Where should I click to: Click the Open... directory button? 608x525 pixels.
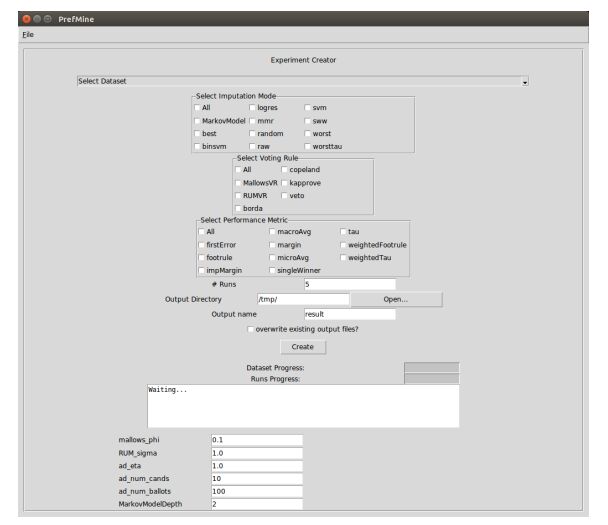[x=396, y=299]
